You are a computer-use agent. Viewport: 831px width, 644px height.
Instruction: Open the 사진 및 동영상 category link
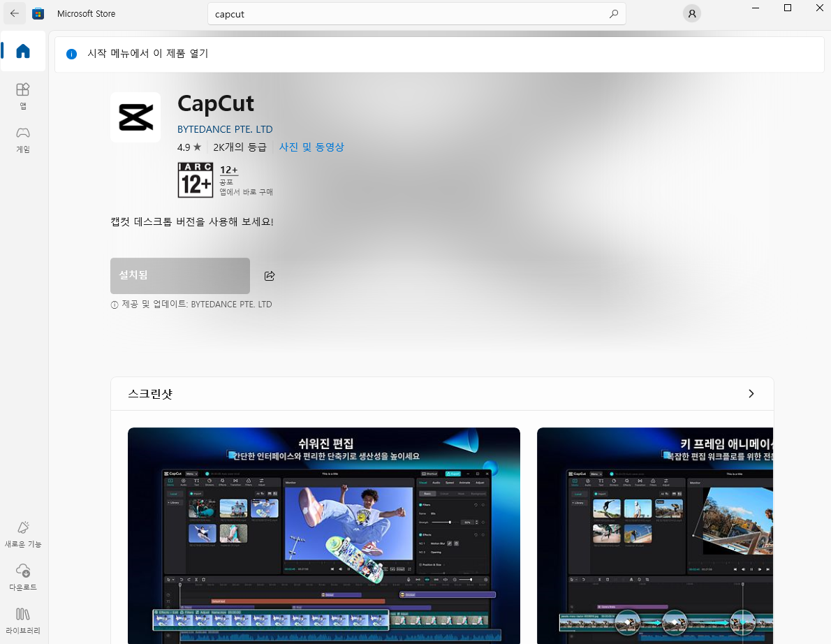coord(311,147)
